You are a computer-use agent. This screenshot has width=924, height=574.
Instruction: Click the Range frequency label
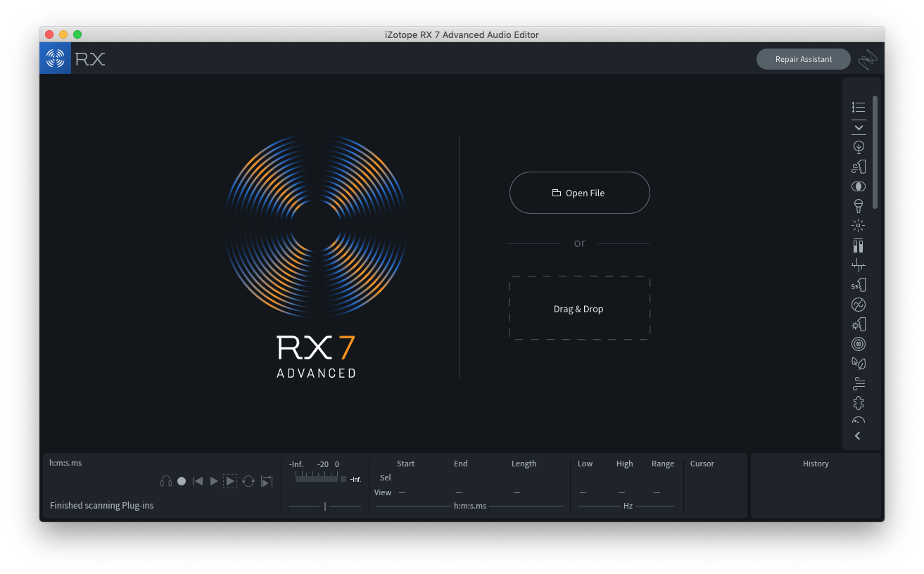coord(663,464)
